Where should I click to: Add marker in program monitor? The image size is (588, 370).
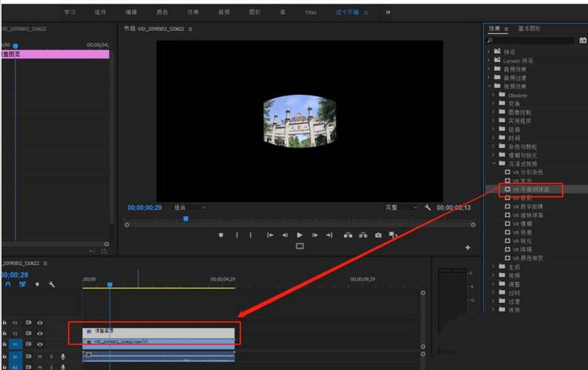pyautogui.click(x=221, y=235)
